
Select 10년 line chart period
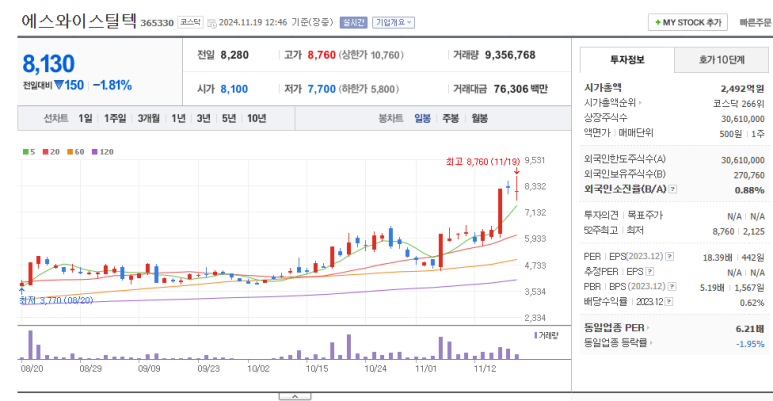pyautogui.click(x=257, y=118)
